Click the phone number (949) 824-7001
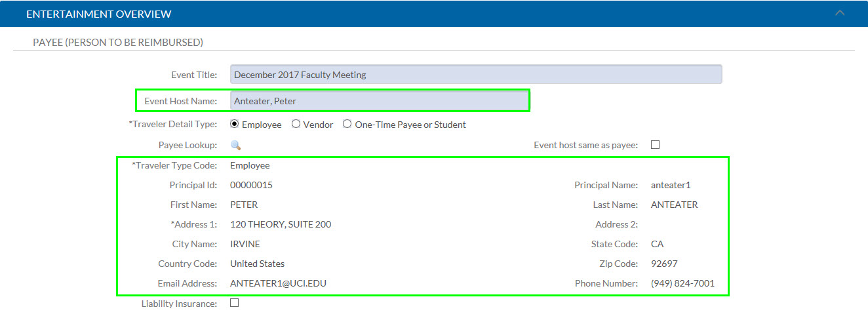 (x=682, y=283)
